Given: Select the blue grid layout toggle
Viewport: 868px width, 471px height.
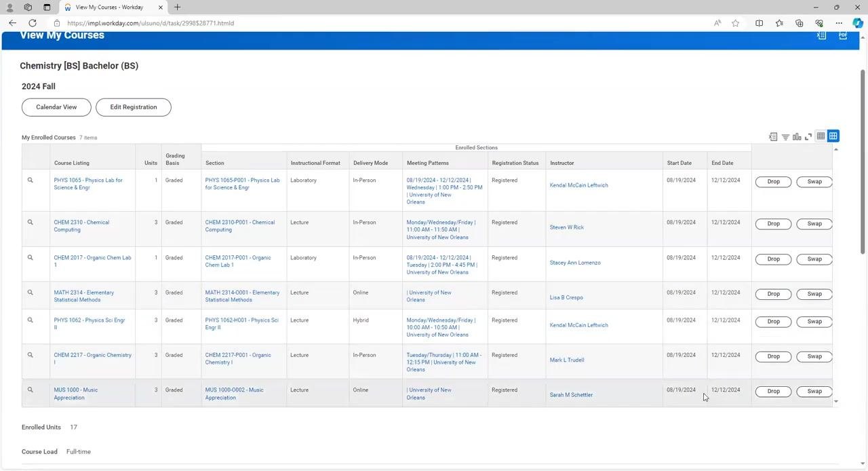Looking at the screenshot, I should click(x=833, y=136).
